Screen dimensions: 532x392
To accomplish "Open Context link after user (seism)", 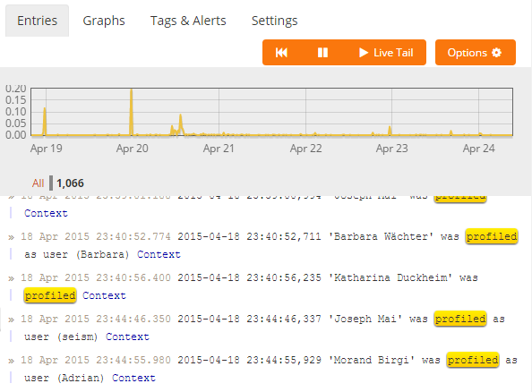I will pyautogui.click(x=127, y=337).
